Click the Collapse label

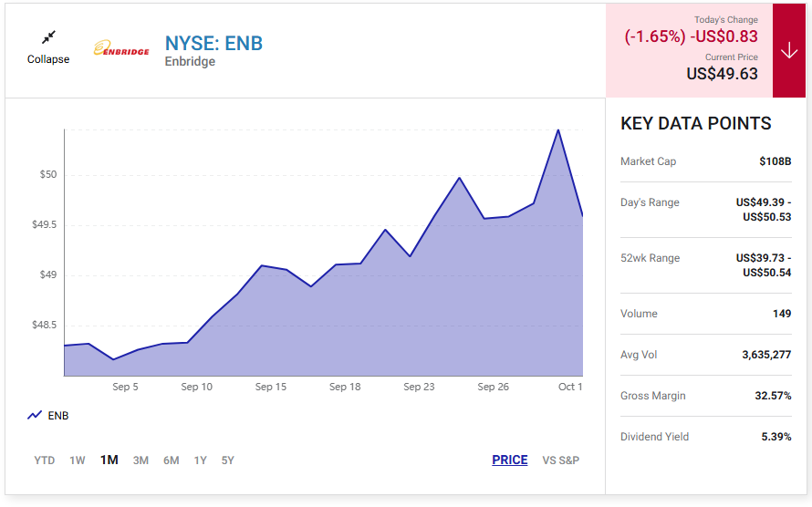pyautogui.click(x=48, y=59)
